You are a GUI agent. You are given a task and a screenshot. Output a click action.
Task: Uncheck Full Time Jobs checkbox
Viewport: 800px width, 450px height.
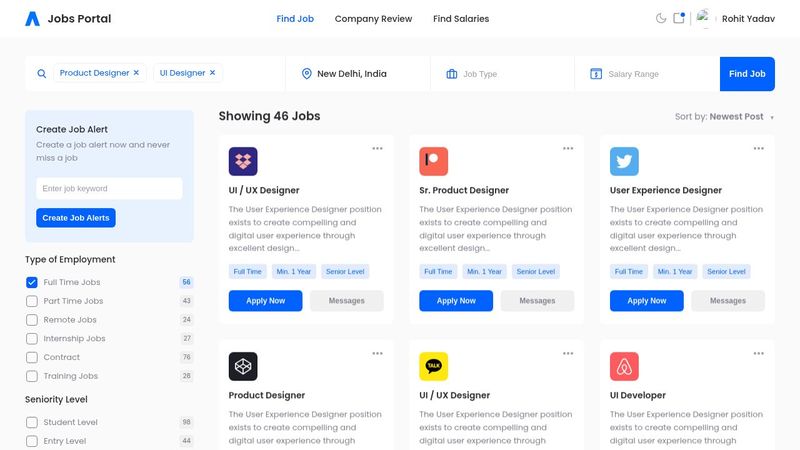32,282
